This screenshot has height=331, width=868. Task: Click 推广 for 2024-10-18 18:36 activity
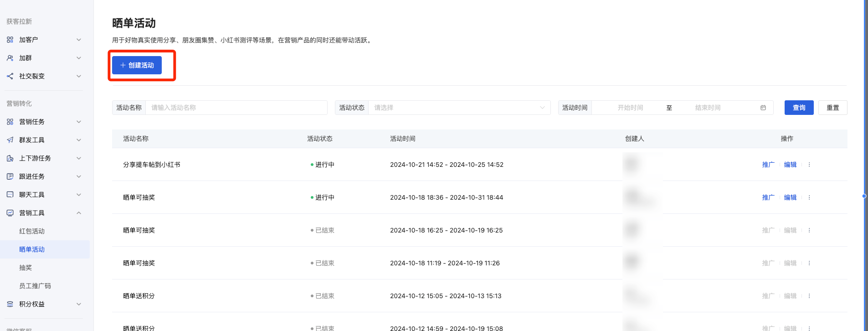768,197
